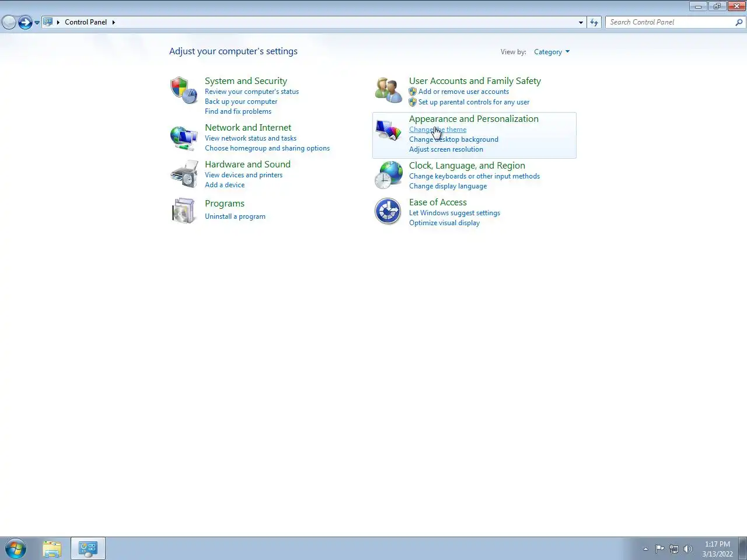Open the View by Category dropdown
The image size is (747, 560).
(551, 52)
